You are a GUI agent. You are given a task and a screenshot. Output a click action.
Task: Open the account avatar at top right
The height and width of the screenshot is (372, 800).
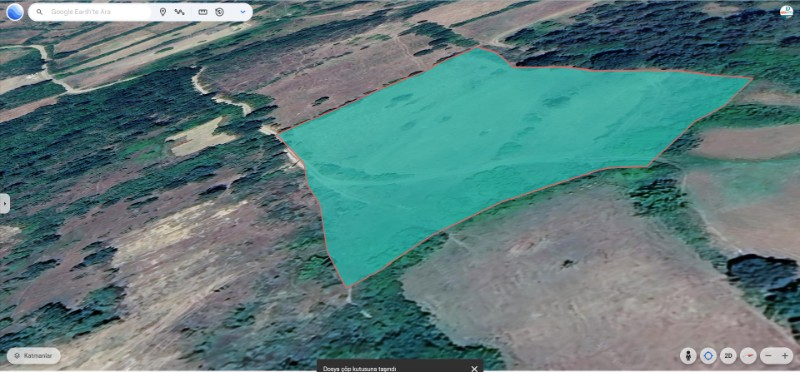click(x=786, y=12)
